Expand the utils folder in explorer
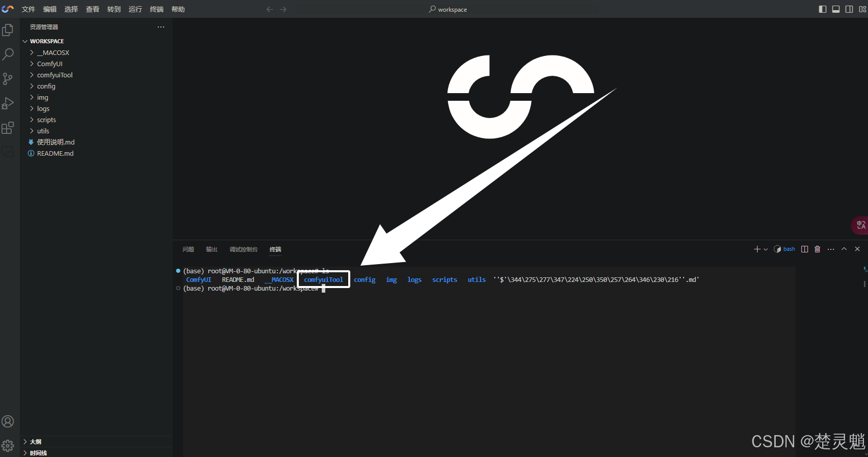 [x=96, y=131]
